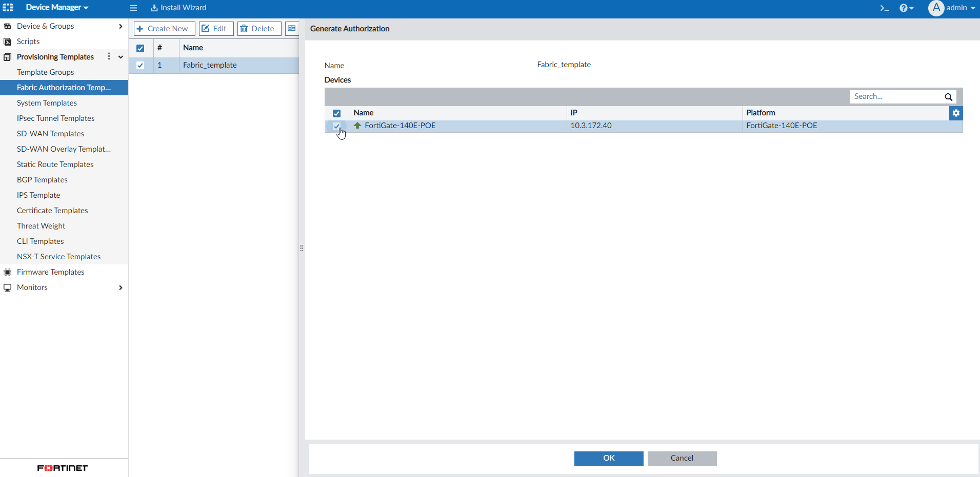
Task: Launch the Install Wizard
Action: pos(178,8)
